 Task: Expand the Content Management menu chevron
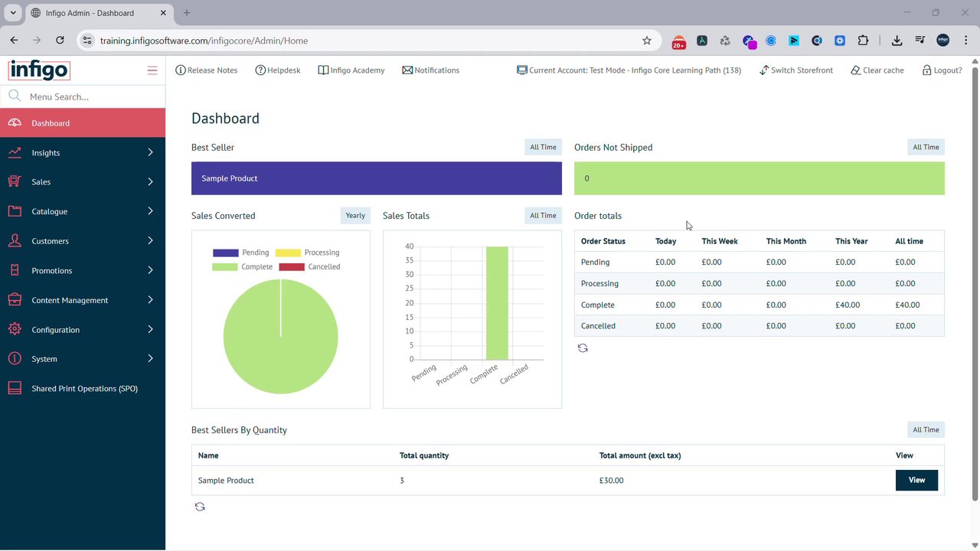coord(150,300)
